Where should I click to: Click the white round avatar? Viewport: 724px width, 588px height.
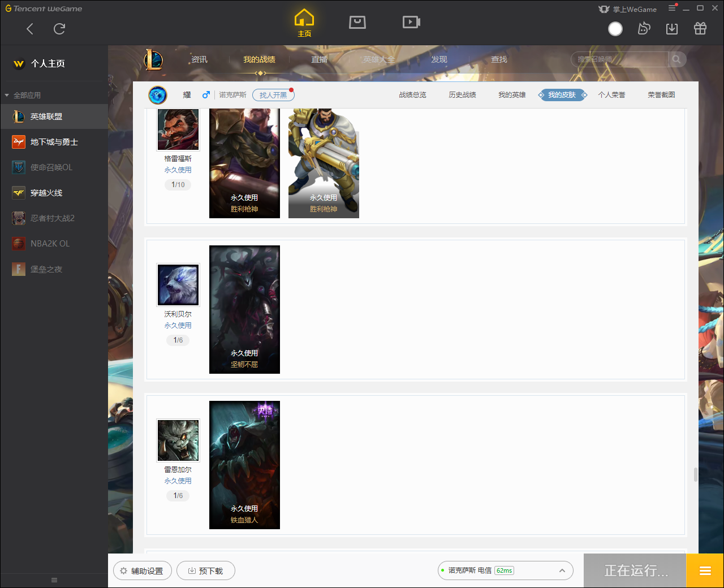coord(615,29)
